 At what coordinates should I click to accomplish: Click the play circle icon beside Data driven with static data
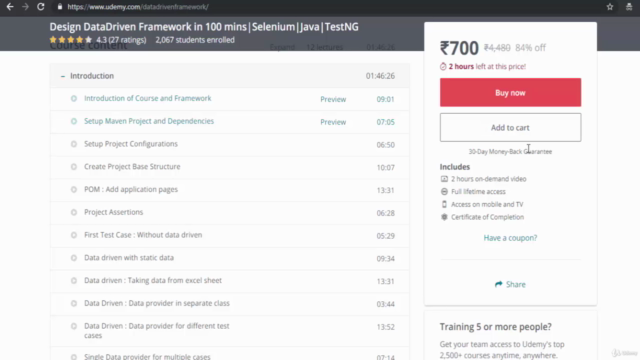point(74,258)
